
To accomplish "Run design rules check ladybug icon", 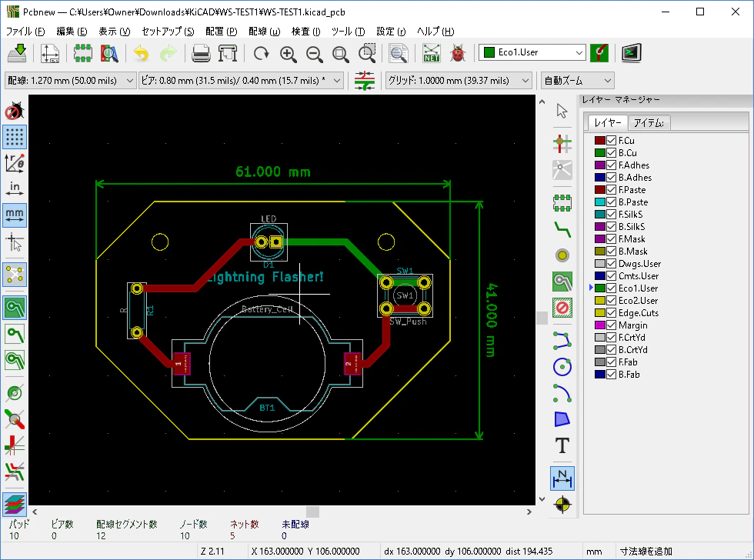I will point(458,53).
